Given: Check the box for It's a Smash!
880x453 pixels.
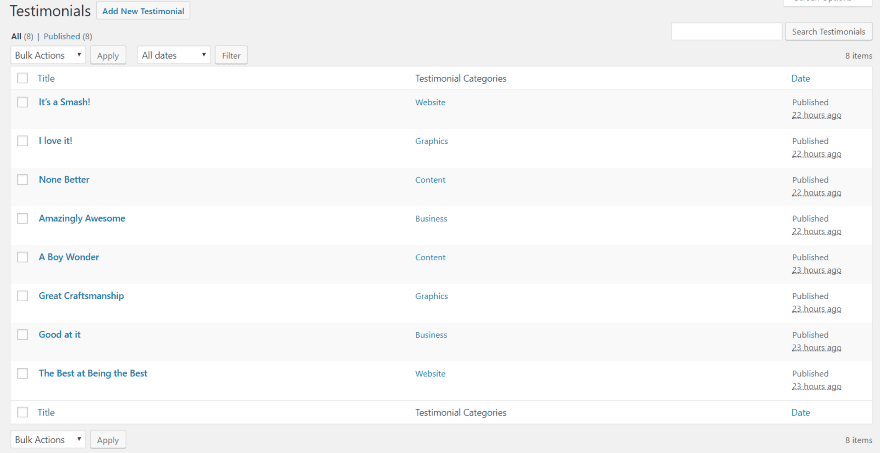Looking at the screenshot, I should [22, 102].
